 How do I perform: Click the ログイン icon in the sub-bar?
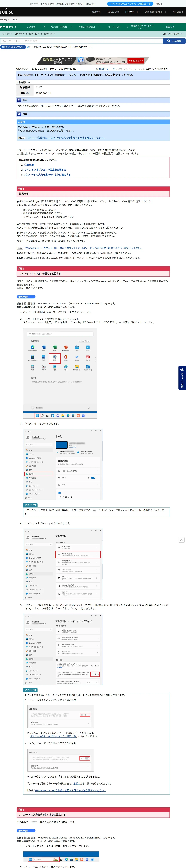click(3, 34)
